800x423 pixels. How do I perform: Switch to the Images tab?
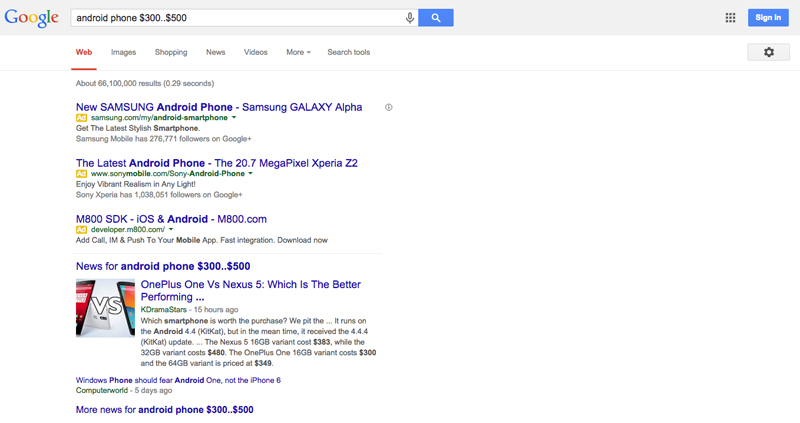123,52
